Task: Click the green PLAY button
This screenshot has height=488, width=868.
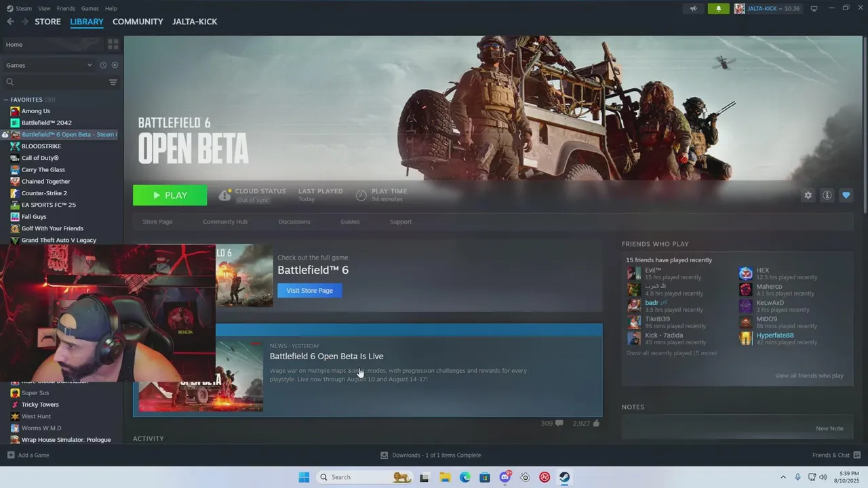Action: coord(170,195)
